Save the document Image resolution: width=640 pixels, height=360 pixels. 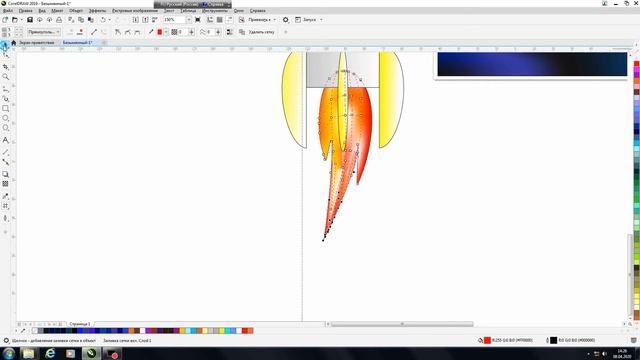coord(30,20)
